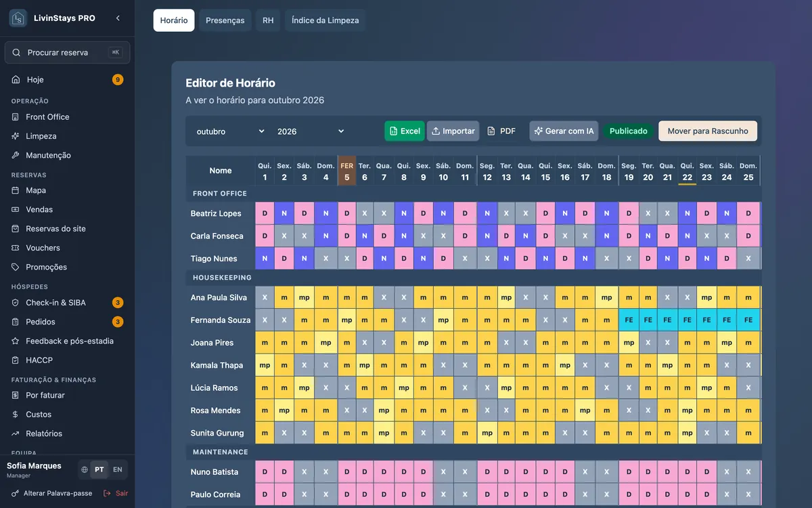Switch language to EN
812x508 pixels.
point(118,469)
